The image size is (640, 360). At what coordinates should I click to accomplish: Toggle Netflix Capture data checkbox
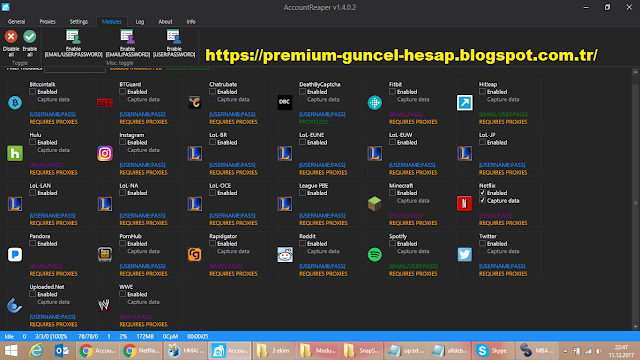point(482,201)
